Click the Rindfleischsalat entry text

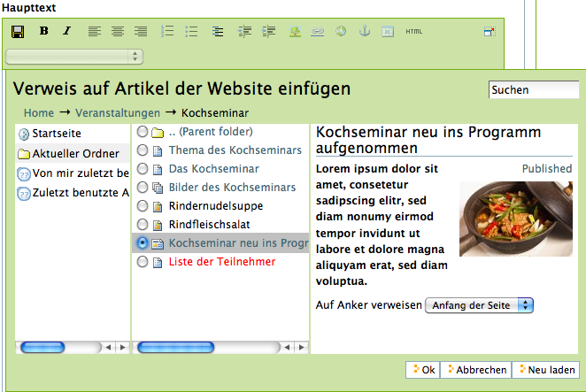[x=209, y=225]
